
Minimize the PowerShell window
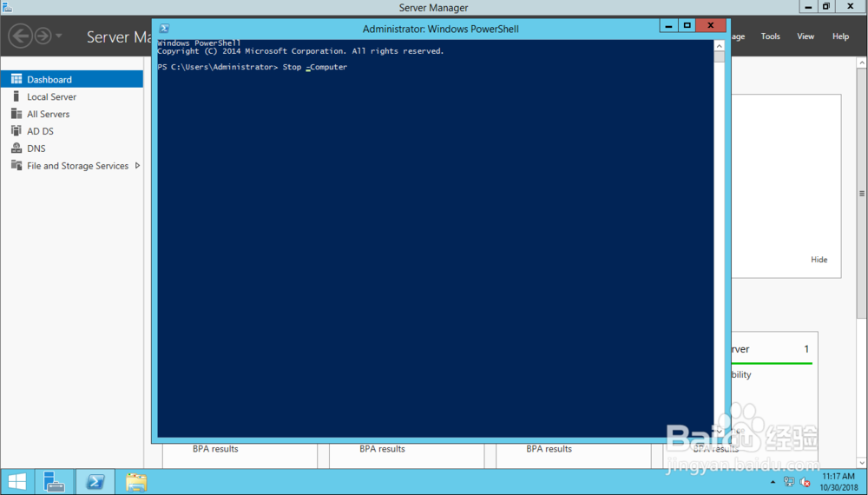click(668, 25)
